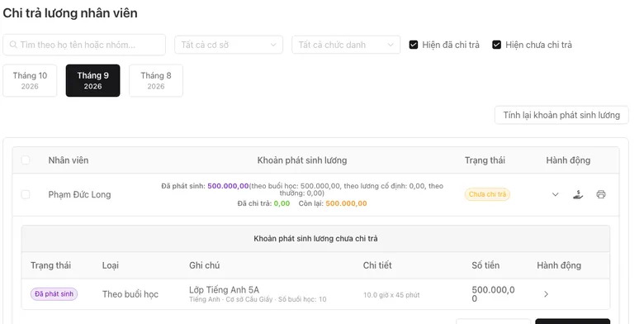The width and height of the screenshot is (644, 324).
Task: Click Chi tiết column header
Action: click(377, 265)
